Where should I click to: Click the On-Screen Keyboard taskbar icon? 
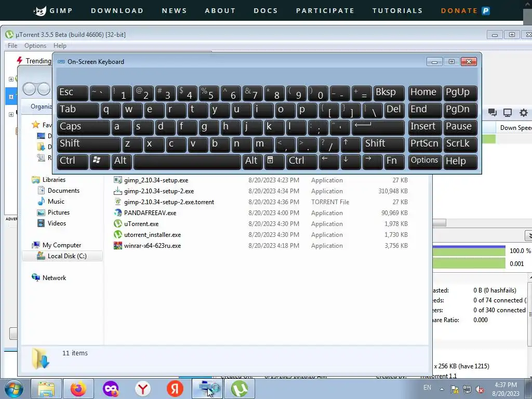click(207, 389)
